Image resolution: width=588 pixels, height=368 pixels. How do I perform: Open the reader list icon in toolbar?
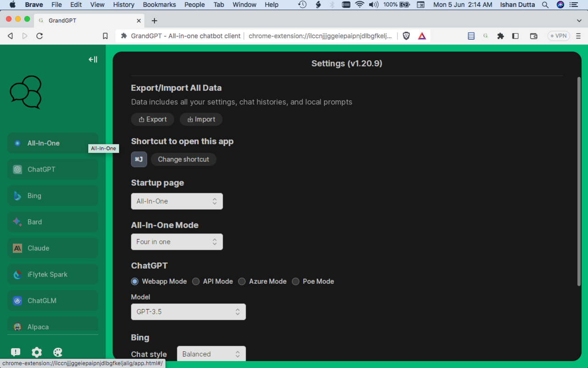471,36
